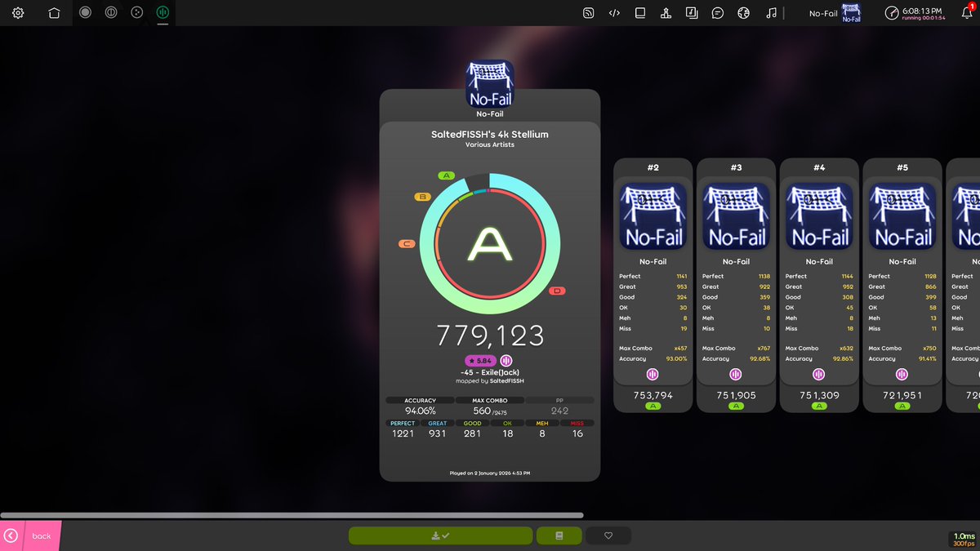Click the mania icon on the #4 panel
980x551 pixels.
(819, 375)
